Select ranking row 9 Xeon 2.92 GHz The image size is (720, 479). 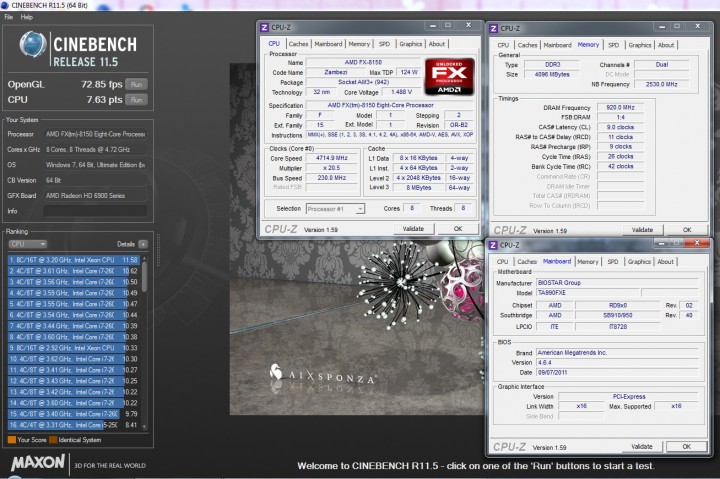73,348
